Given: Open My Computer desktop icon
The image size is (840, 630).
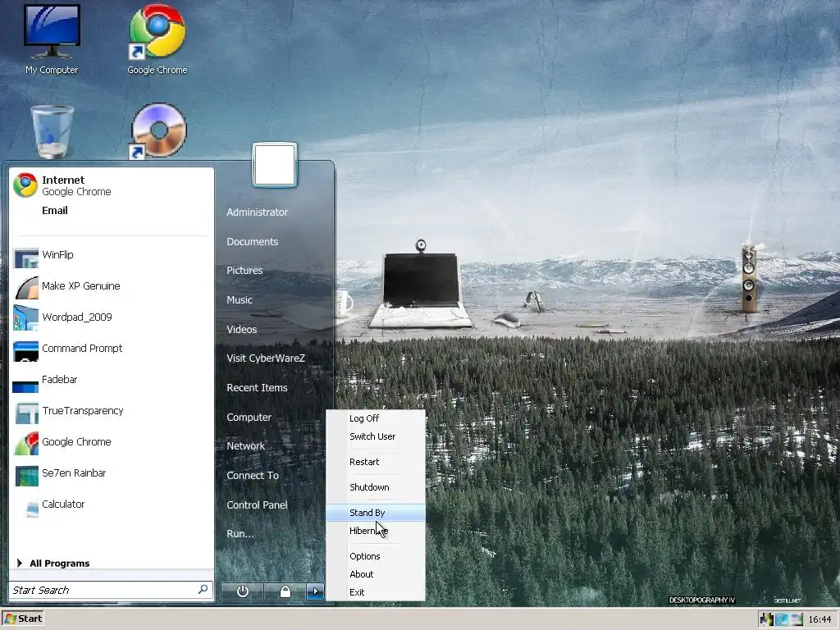Looking at the screenshot, I should click(x=52, y=39).
